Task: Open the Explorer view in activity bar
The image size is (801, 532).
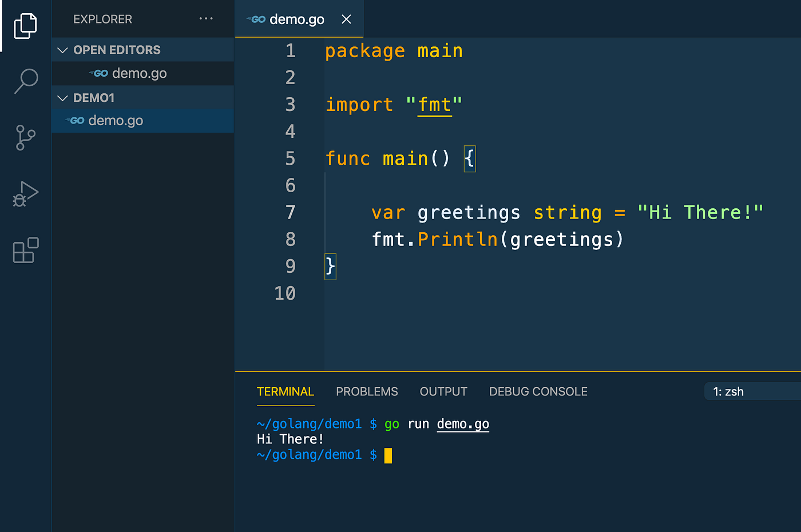Action: point(25,26)
